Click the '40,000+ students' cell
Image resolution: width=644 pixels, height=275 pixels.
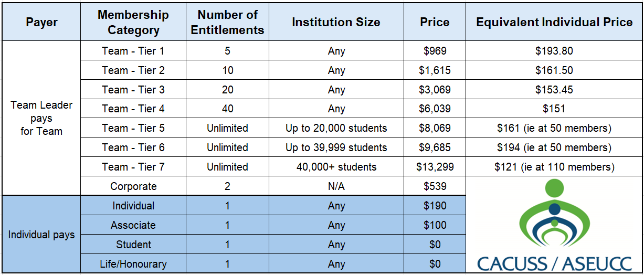[336, 167]
